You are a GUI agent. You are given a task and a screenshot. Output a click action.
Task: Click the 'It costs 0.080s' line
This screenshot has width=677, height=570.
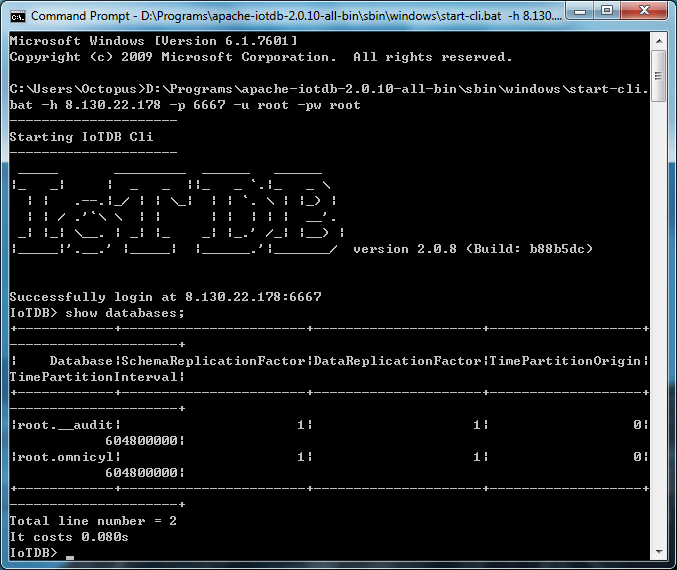[69, 537]
